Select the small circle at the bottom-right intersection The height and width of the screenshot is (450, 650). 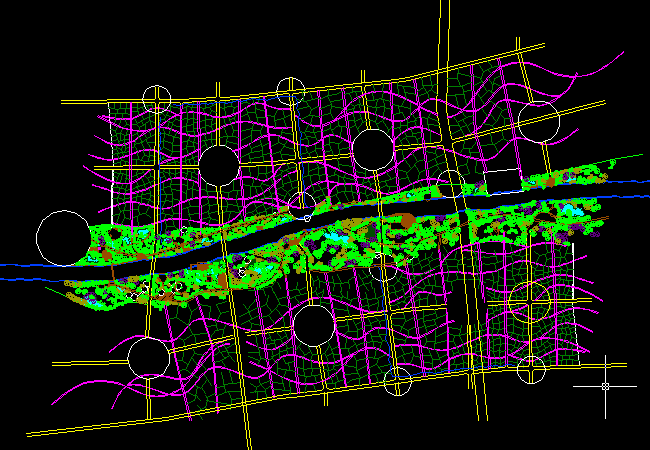click(531, 369)
